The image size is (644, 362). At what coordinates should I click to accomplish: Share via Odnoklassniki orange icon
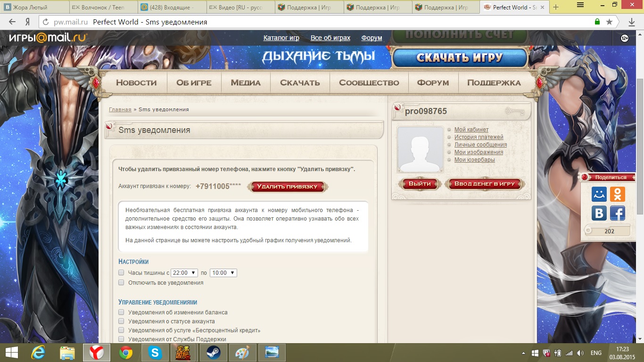617,194
